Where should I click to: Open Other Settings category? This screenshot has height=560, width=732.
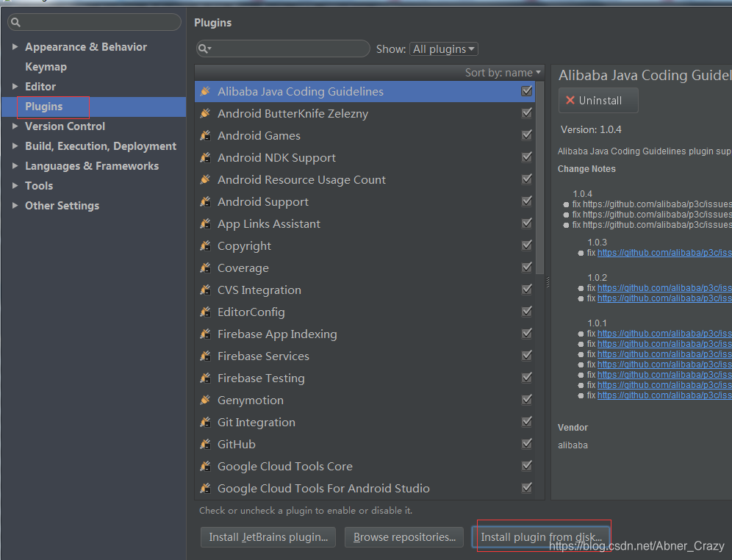click(62, 205)
